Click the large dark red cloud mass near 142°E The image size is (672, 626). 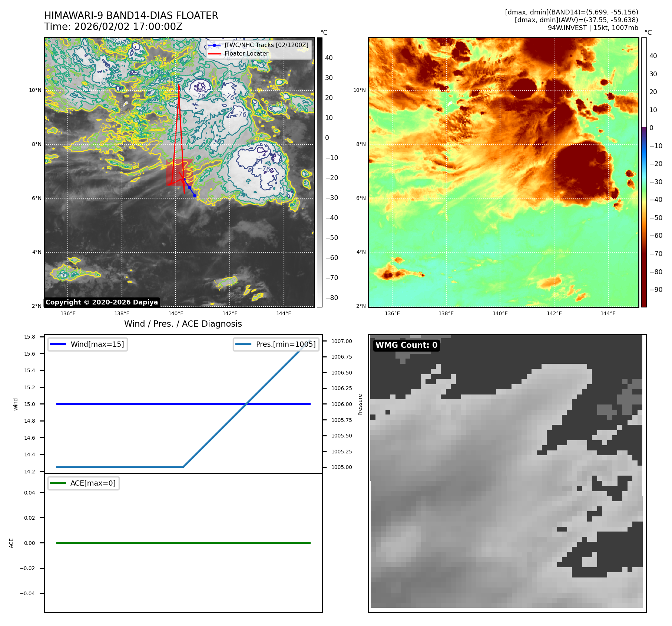[x=582, y=169]
